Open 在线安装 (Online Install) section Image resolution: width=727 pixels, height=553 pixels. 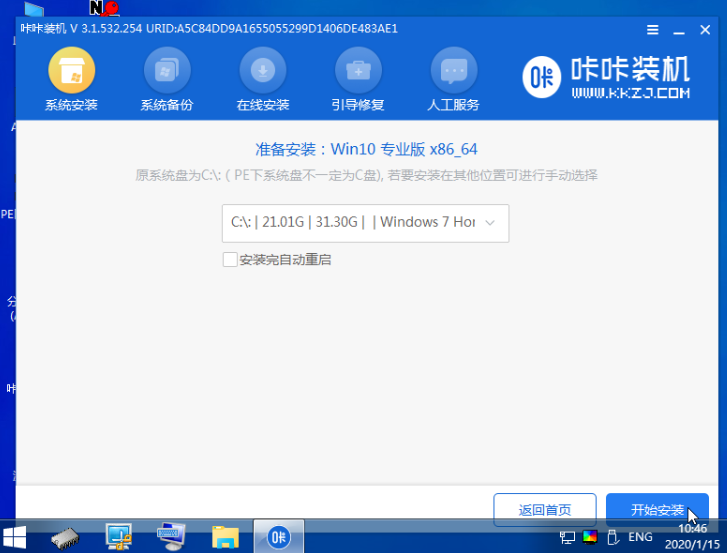pos(262,71)
